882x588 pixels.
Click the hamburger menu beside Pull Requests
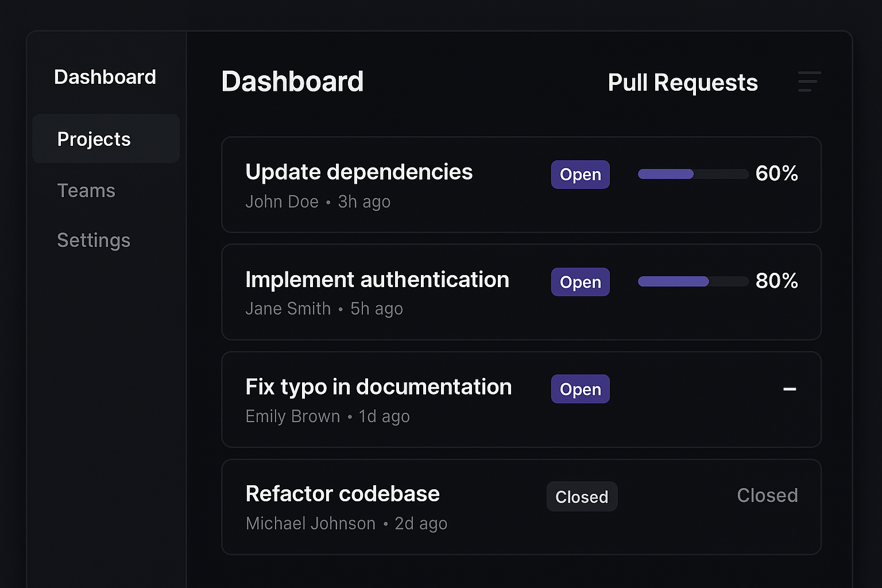pyautogui.click(x=809, y=82)
